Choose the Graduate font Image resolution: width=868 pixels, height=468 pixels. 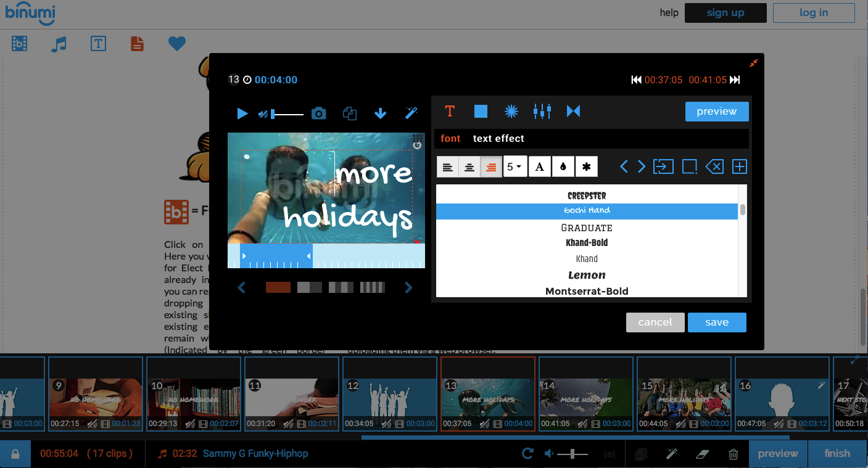(x=587, y=228)
